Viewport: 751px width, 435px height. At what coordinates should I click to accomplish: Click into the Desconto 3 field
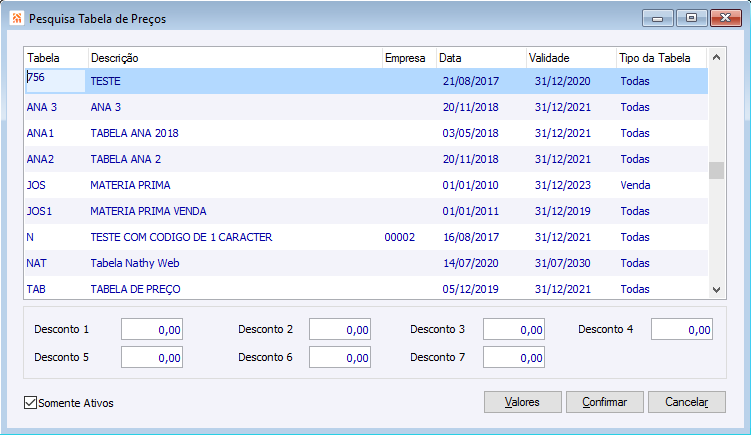coord(514,330)
